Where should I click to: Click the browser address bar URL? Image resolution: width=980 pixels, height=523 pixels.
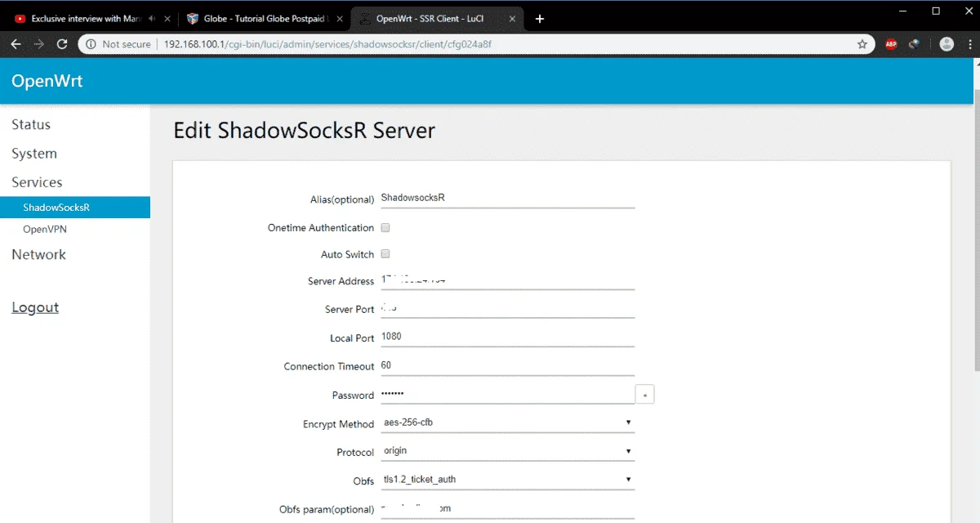click(327, 44)
